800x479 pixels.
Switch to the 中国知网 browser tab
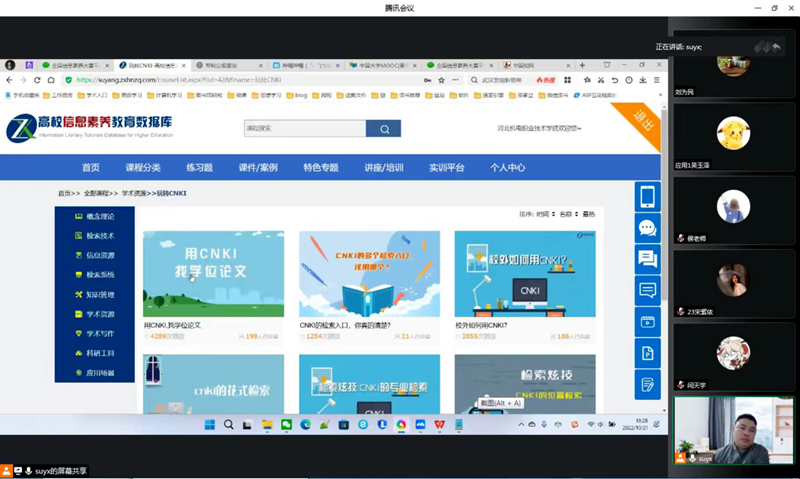(537, 65)
